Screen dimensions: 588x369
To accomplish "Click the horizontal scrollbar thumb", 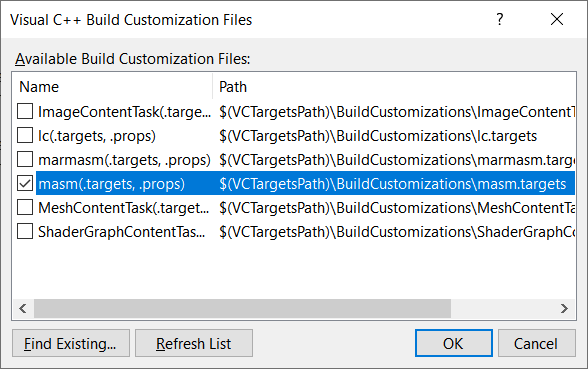I will (242, 309).
